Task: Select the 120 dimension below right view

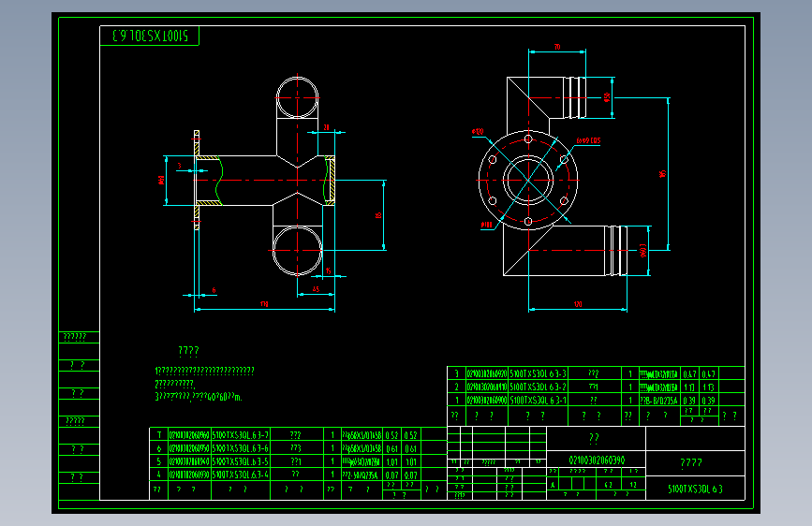Action: coord(578,304)
